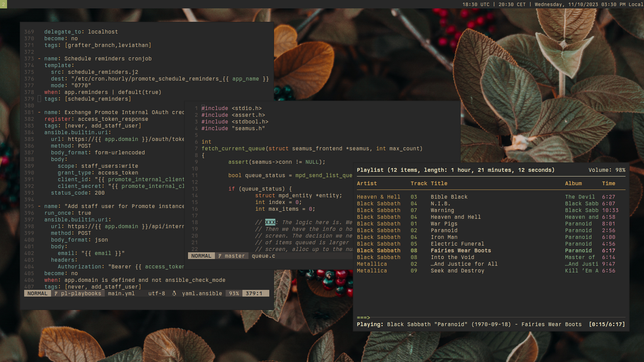This screenshot has width=644, height=362.
Task: Click main.yml filename in statusline
Action: pos(121,294)
